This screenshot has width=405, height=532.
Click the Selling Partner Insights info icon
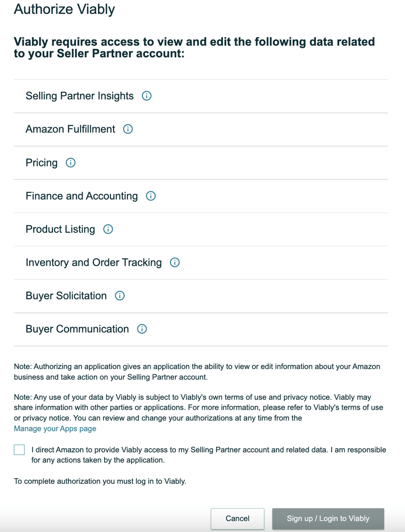[146, 96]
